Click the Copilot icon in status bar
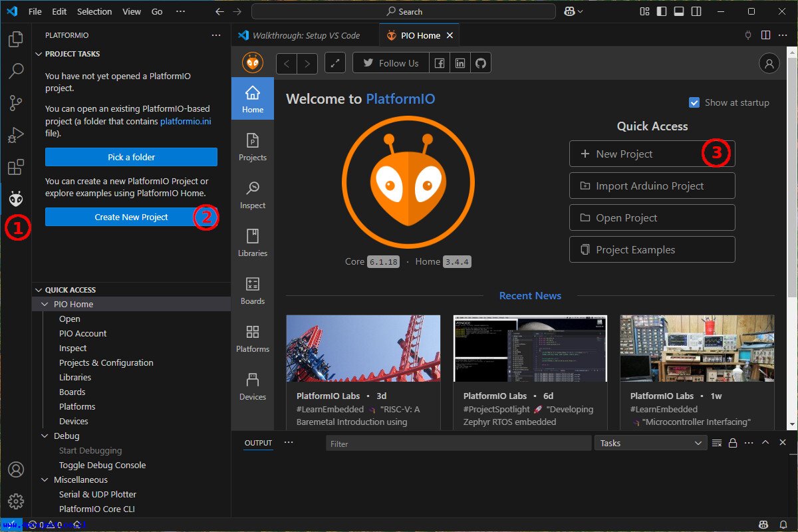The width and height of the screenshot is (798, 532). point(763,525)
